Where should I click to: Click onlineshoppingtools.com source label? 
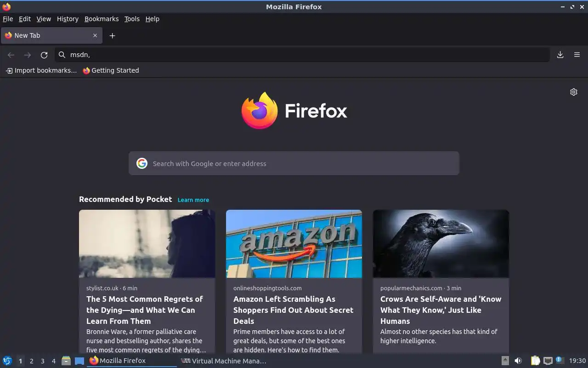267,288
